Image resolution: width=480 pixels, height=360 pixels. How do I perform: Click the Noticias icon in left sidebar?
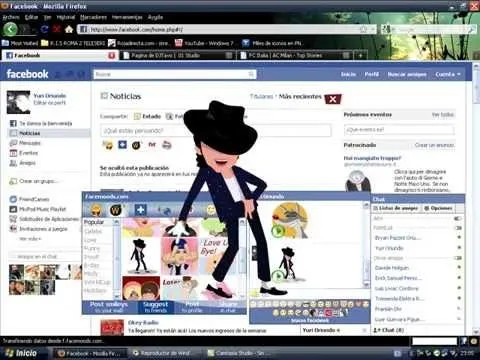click(13, 133)
